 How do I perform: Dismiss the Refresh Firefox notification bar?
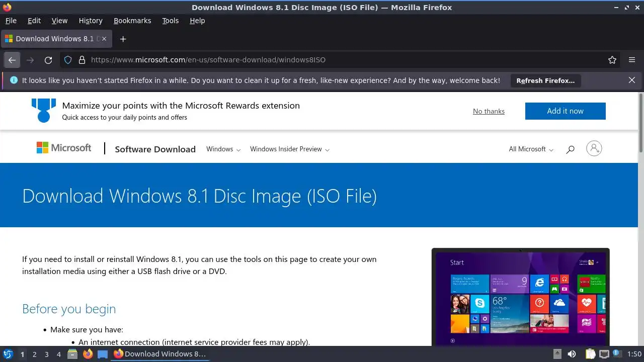pos(632,80)
